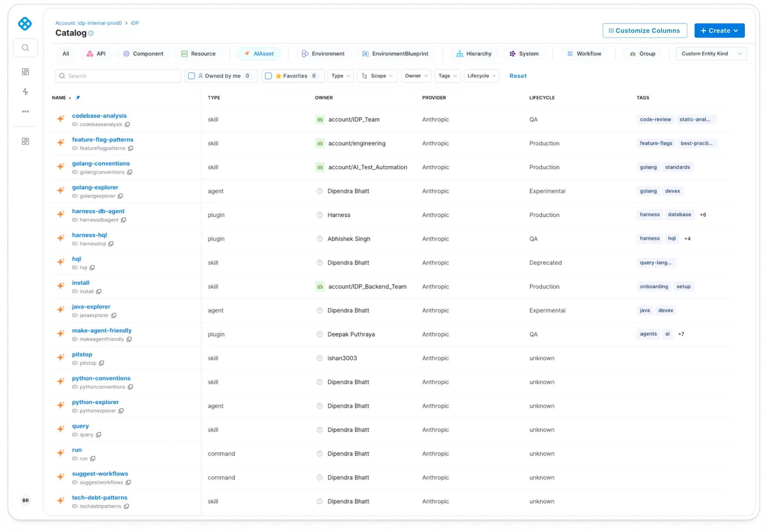Open the Type filter dropdown
768x532 pixels.
[x=341, y=76]
